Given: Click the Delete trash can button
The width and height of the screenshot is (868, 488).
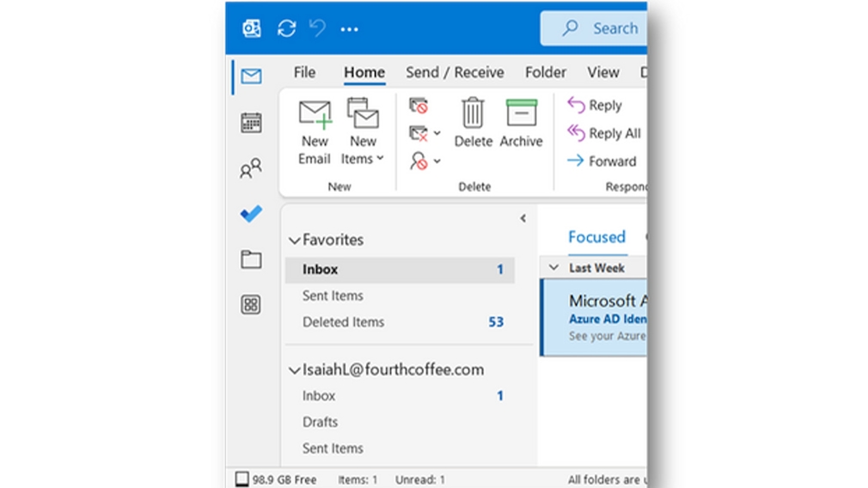Looking at the screenshot, I should [x=474, y=123].
